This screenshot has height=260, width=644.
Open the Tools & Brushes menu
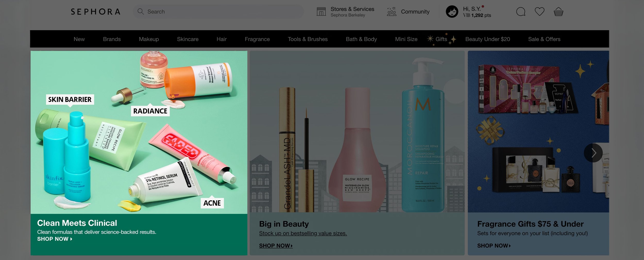[308, 39]
